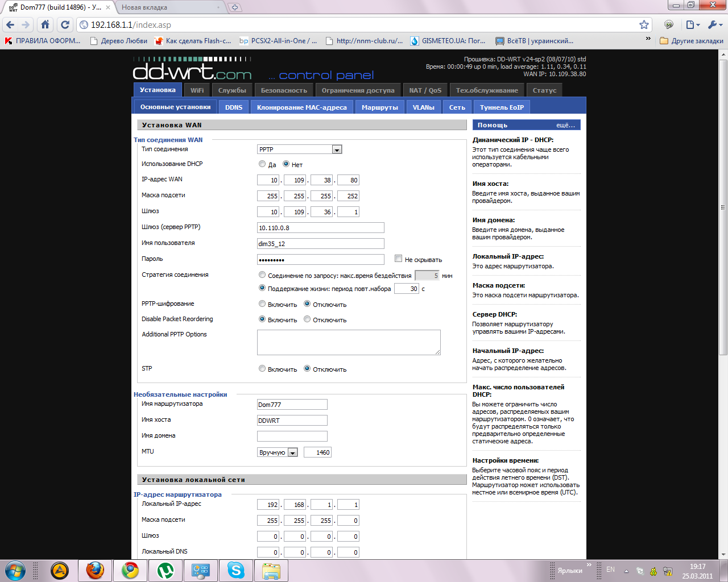Focus the Имя пользователя field
Viewport: 728px width, 582px height.
click(x=321, y=244)
